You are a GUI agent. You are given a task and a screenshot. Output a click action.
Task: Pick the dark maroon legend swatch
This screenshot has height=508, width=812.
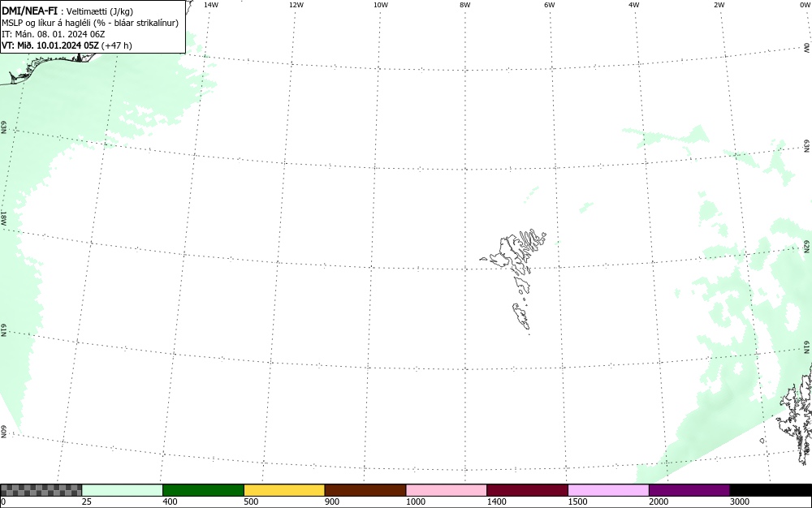(527, 490)
